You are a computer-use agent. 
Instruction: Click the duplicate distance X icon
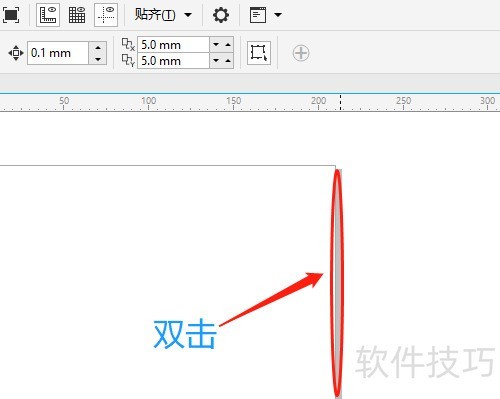click(128, 45)
